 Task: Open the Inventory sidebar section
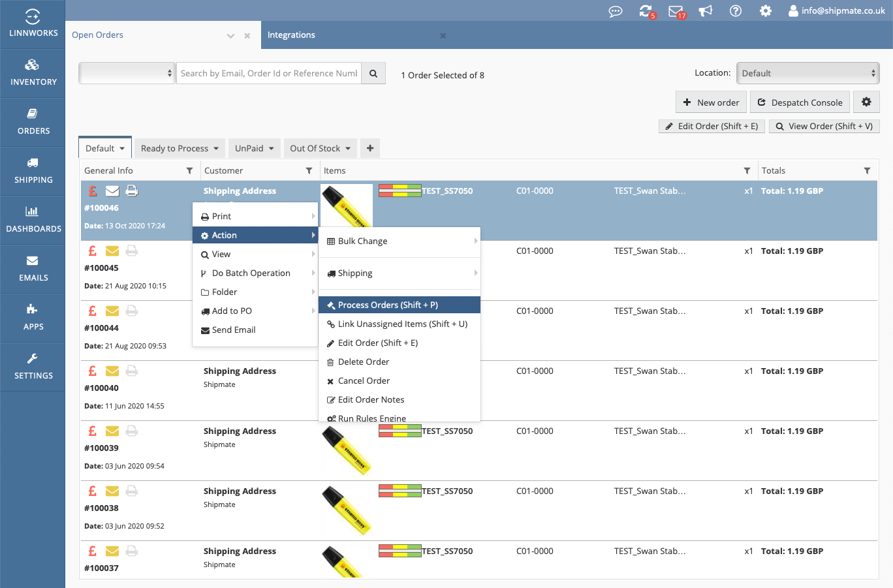[x=33, y=73]
